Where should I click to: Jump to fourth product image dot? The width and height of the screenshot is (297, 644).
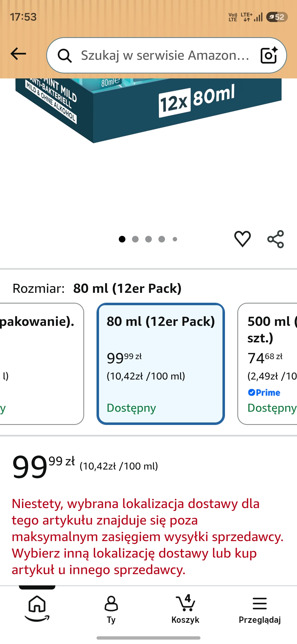tap(162, 239)
